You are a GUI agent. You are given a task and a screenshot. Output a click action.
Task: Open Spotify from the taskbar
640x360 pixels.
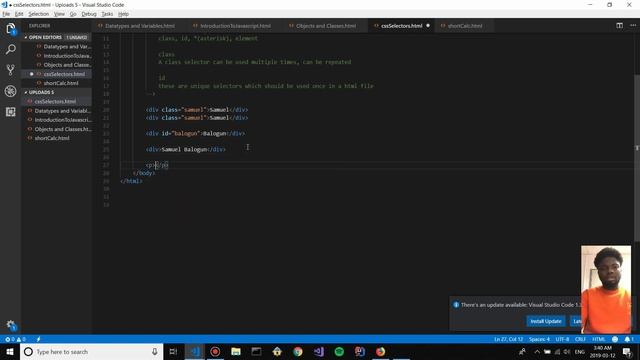click(339, 351)
